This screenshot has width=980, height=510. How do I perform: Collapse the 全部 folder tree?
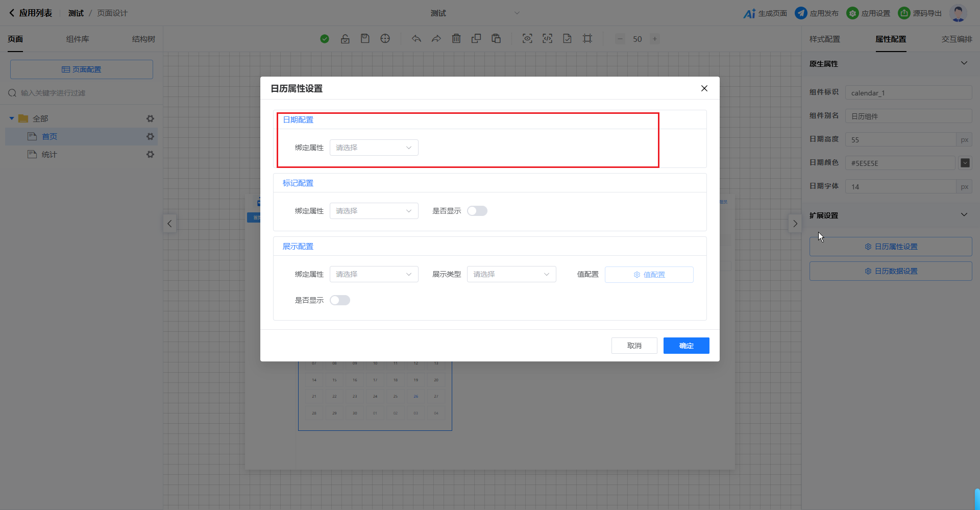(x=12, y=118)
